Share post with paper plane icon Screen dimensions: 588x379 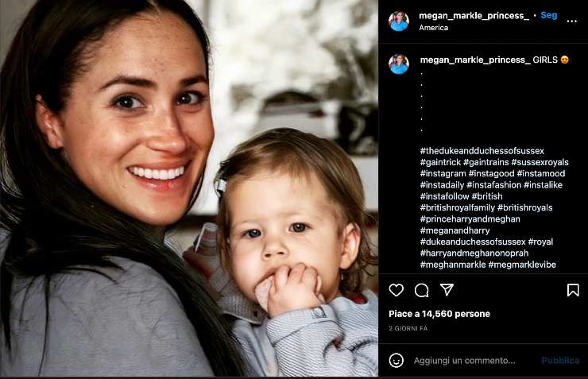coord(447,289)
